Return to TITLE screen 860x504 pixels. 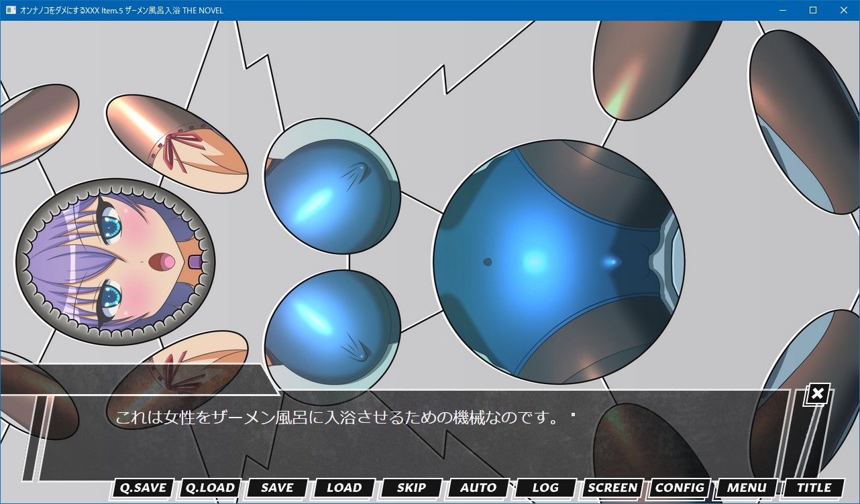[814, 488]
